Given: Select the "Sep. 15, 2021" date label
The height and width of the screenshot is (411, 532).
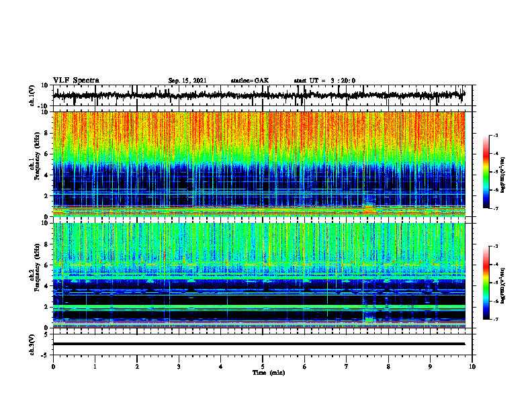Looking at the screenshot, I should [187, 81].
